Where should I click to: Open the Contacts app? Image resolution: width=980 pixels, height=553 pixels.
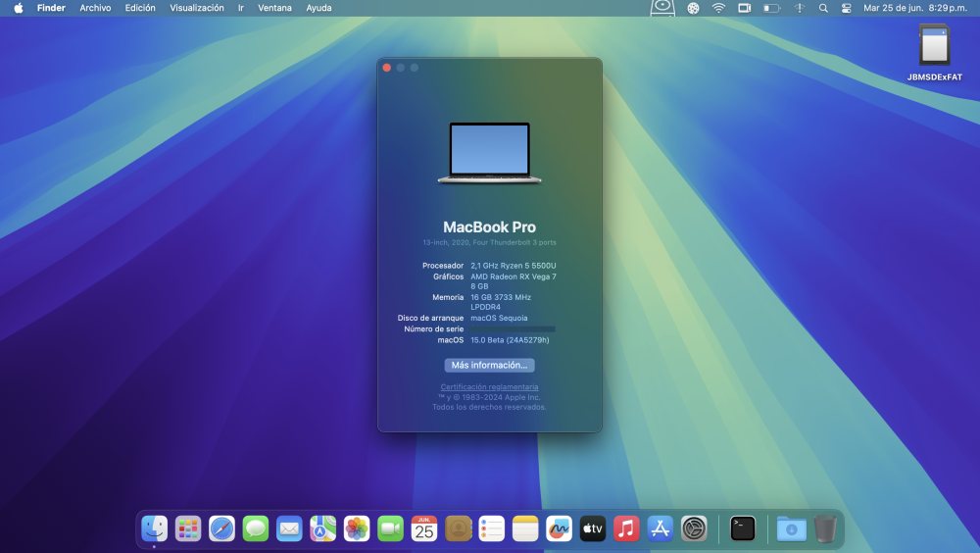(458, 528)
